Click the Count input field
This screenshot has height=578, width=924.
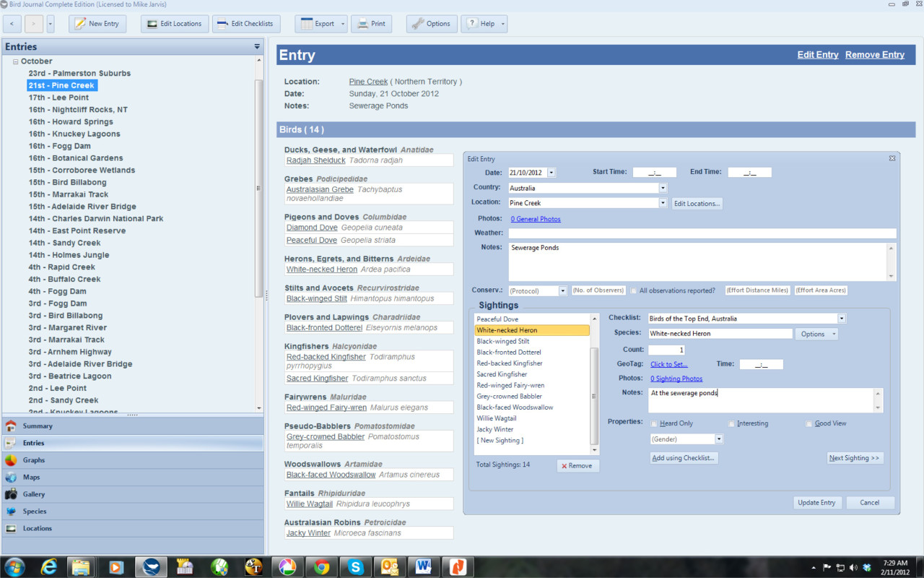point(666,350)
